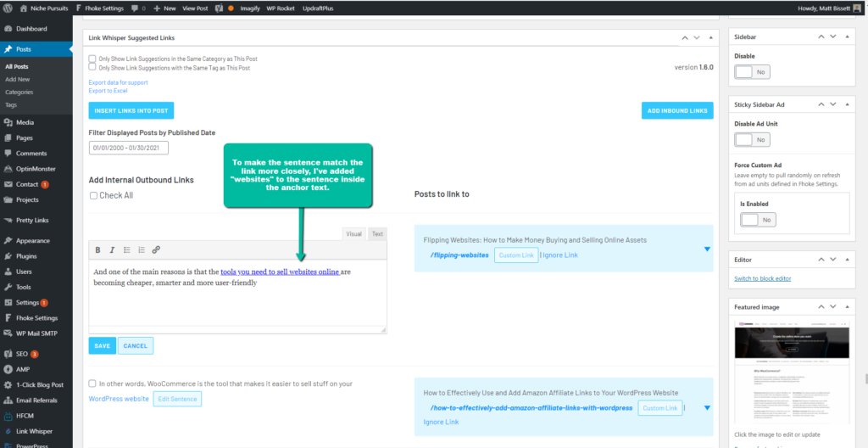Collapse the Featured image meta box
Viewport: 868px width, 448px height.
point(847,307)
